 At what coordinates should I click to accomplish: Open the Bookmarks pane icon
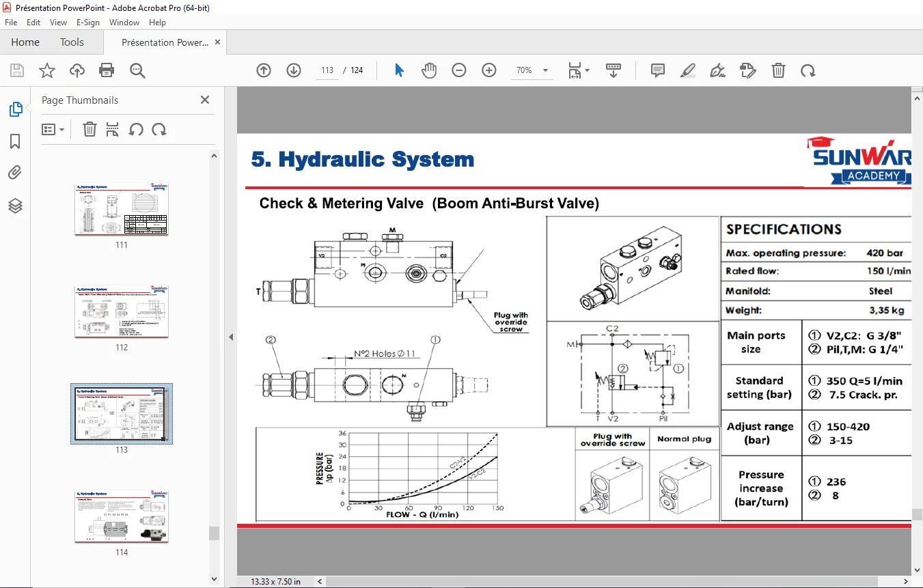(x=15, y=141)
